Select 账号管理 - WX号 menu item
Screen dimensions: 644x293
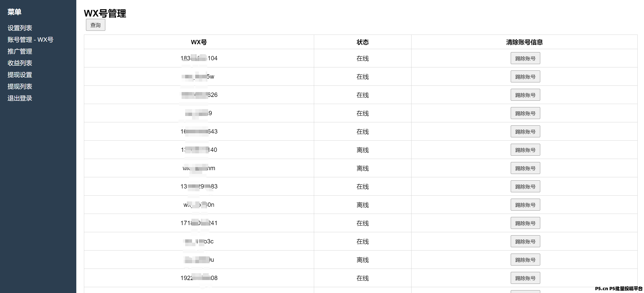(31, 40)
